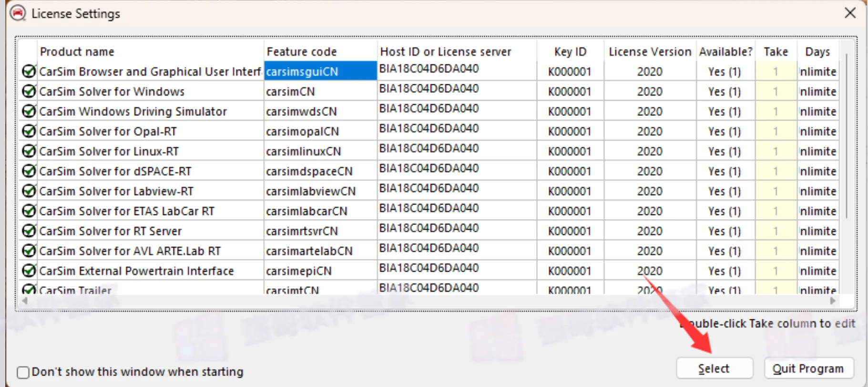
Task: Enable Don't show this window when starting
Action: coord(23,372)
